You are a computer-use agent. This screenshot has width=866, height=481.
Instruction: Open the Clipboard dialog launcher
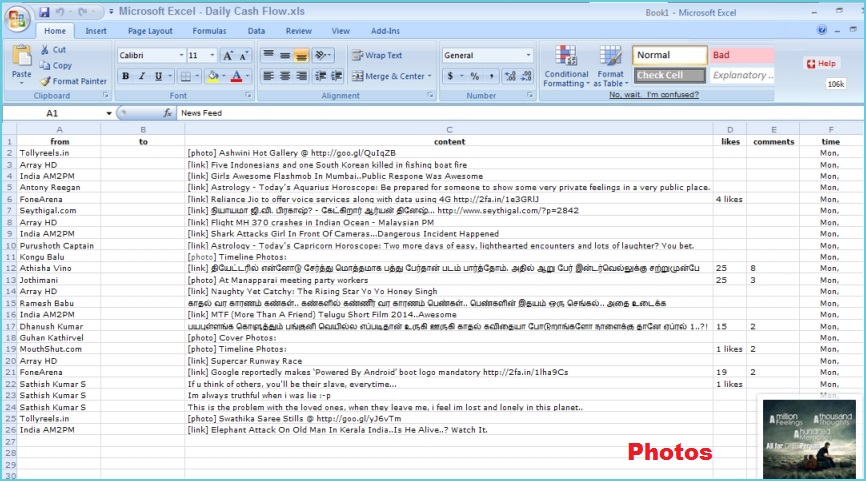coord(105,96)
